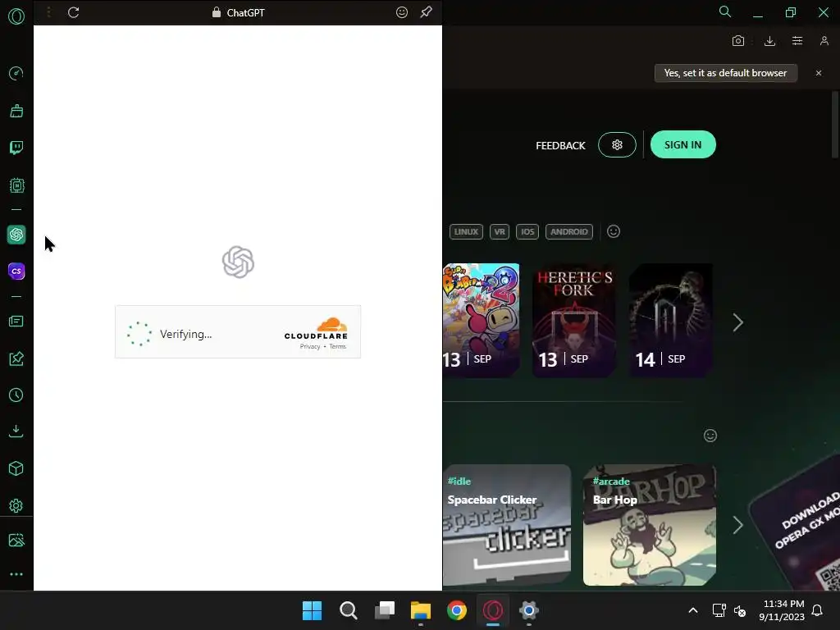This screenshot has width=840, height=630.
Task: Open the 14 SEP game card
Action: [671, 321]
